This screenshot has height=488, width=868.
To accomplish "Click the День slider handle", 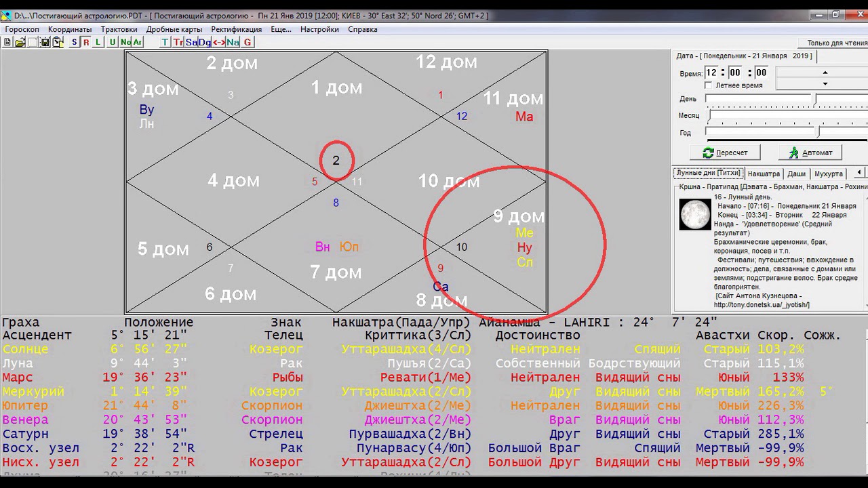I will tap(816, 99).
